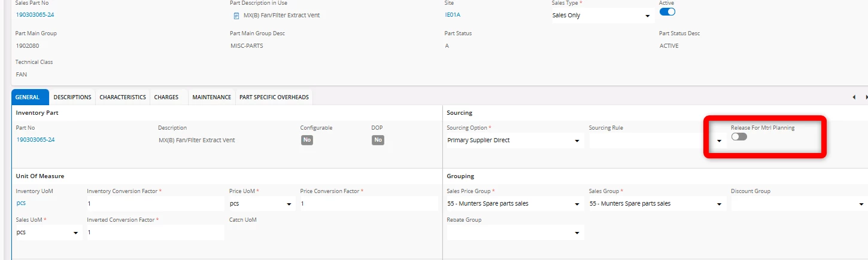Screen dimensions: 868x260
Task: Enable Release For Mtrl Planning toggle
Action: click(x=739, y=137)
